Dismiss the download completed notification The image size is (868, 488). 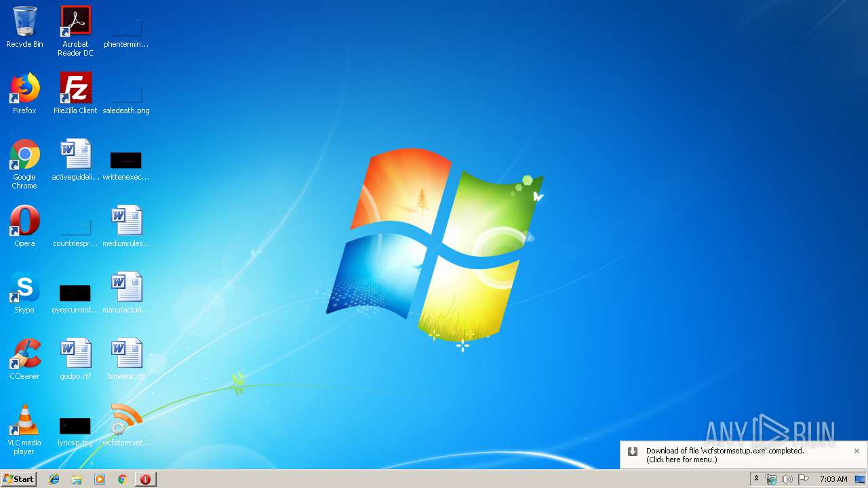click(x=856, y=451)
